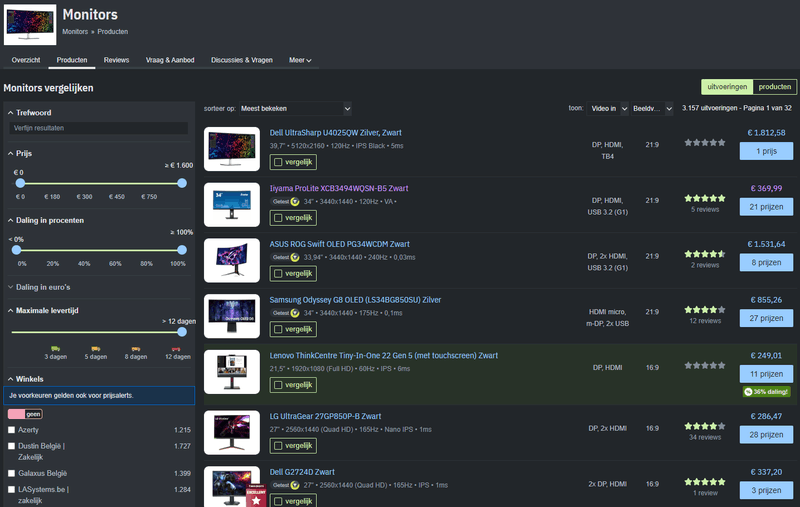Click the 12 dagen delivery truck icon
Viewport: 800px width, 507px height.
click(176, 349)
